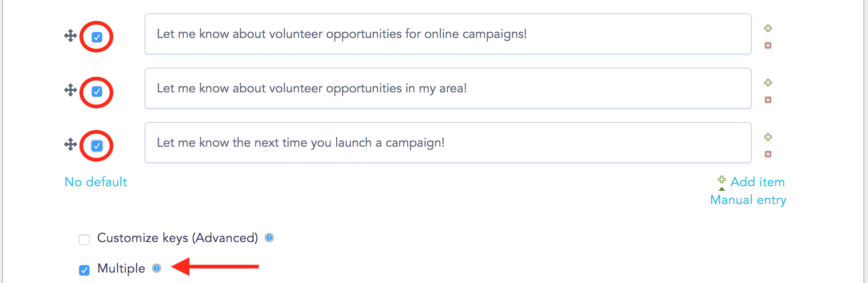Remove the online campaigns option

[768, 45]
